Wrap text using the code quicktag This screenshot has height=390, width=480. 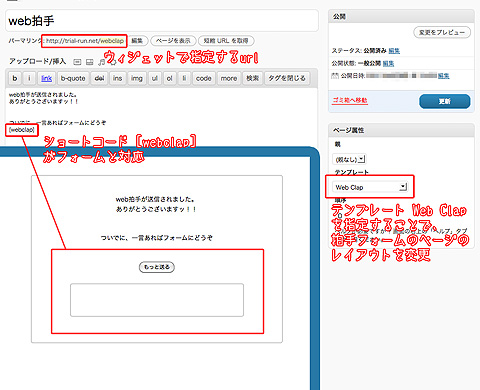click(204, 78)
